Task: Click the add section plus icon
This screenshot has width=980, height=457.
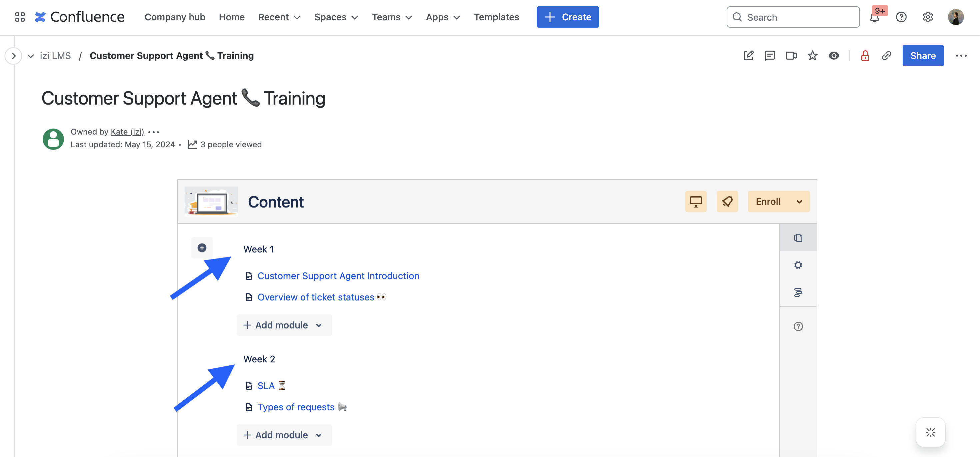Action: pos(202,248)
